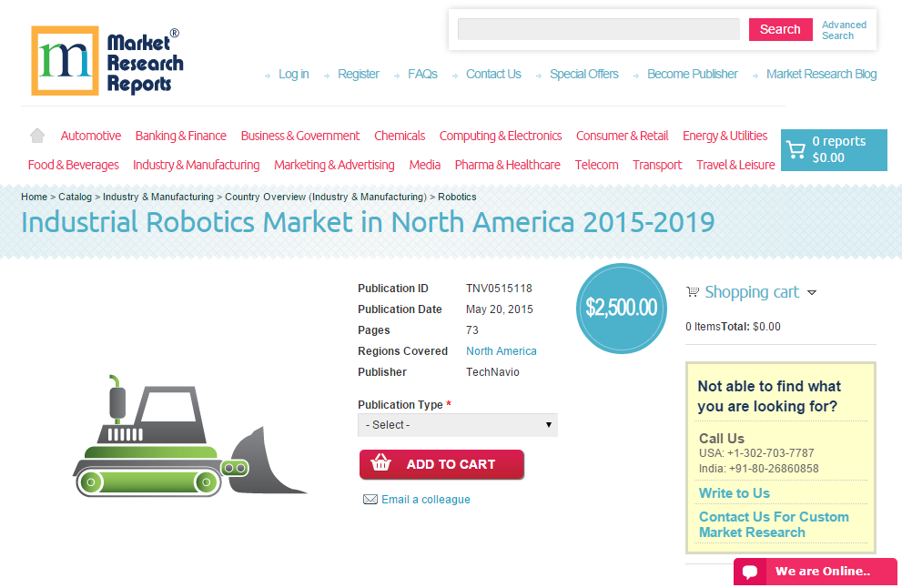The width and height of the screenshot is (902, 588).
Task: Click the envelope icon beside Email a colleague
Action: 370,499
